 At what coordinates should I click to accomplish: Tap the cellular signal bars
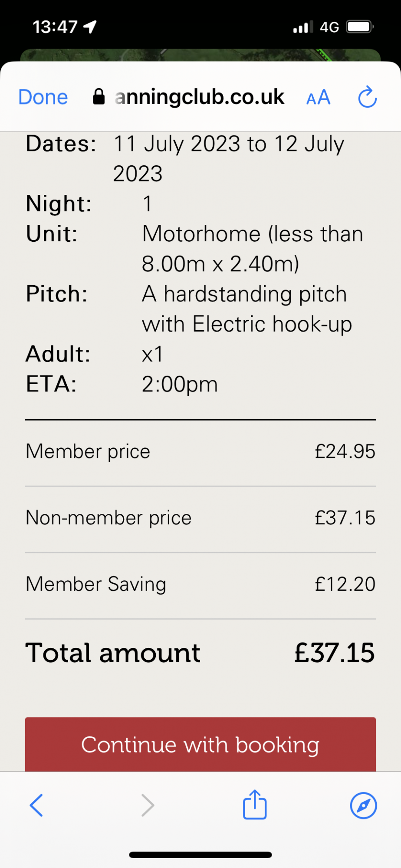(x=302, y=27)
